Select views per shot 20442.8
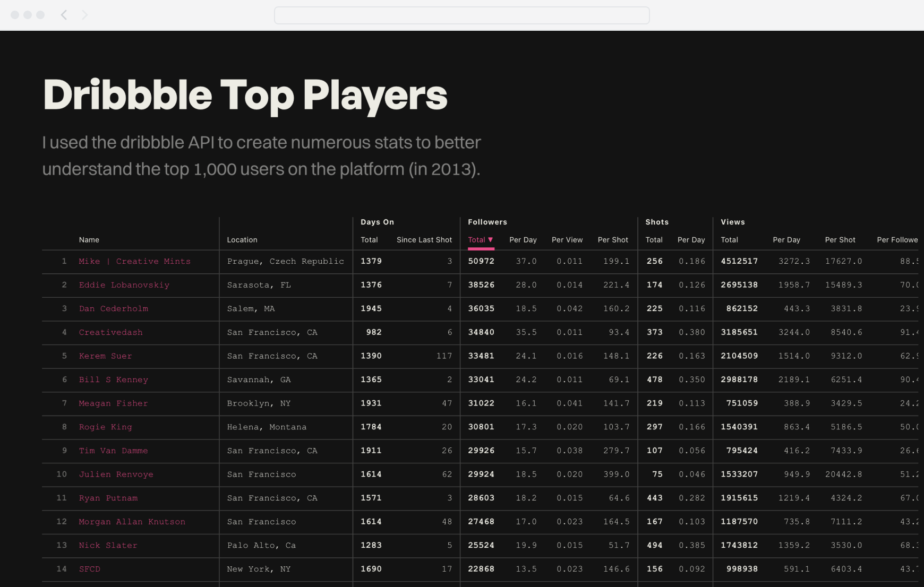The height and width of the screenshot is (587, 924). [x=844, y=474]
